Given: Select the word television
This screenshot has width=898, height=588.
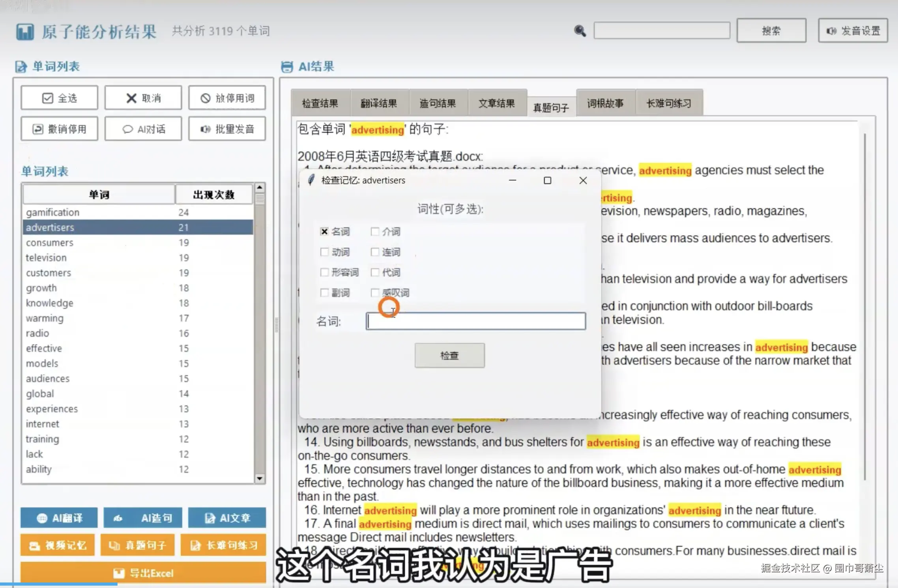Looking at the screenshot, I should point(138,258).
